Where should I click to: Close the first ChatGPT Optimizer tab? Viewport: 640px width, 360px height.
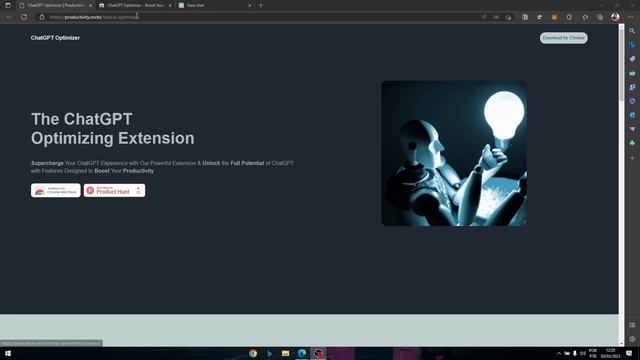90,6
